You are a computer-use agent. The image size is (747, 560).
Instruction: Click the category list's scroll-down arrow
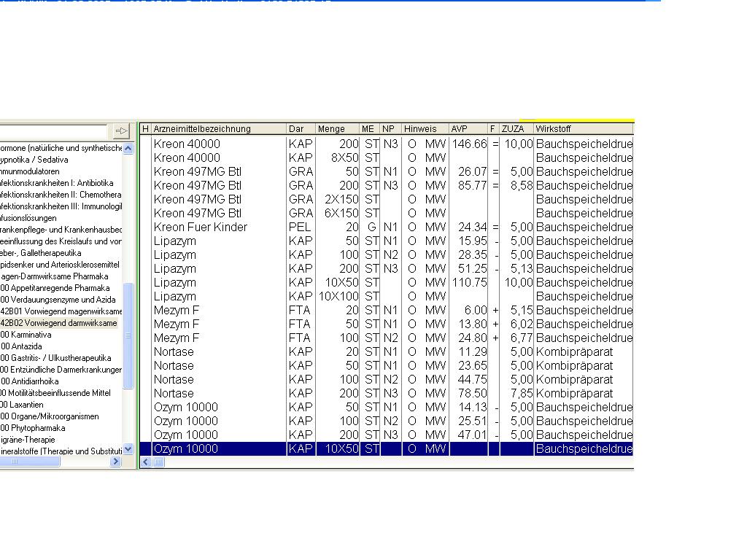click(128, 449)
